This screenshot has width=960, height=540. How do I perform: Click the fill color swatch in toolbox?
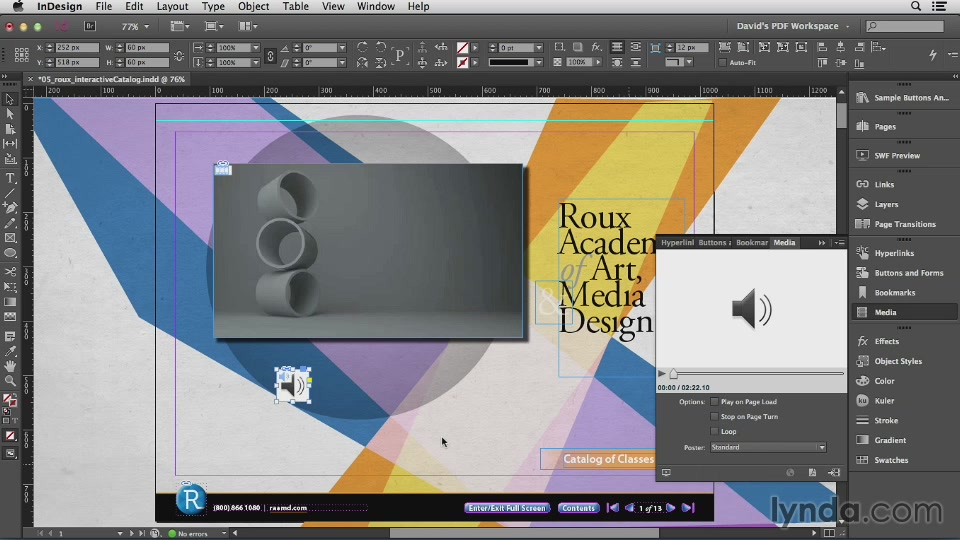click(8, 399)
